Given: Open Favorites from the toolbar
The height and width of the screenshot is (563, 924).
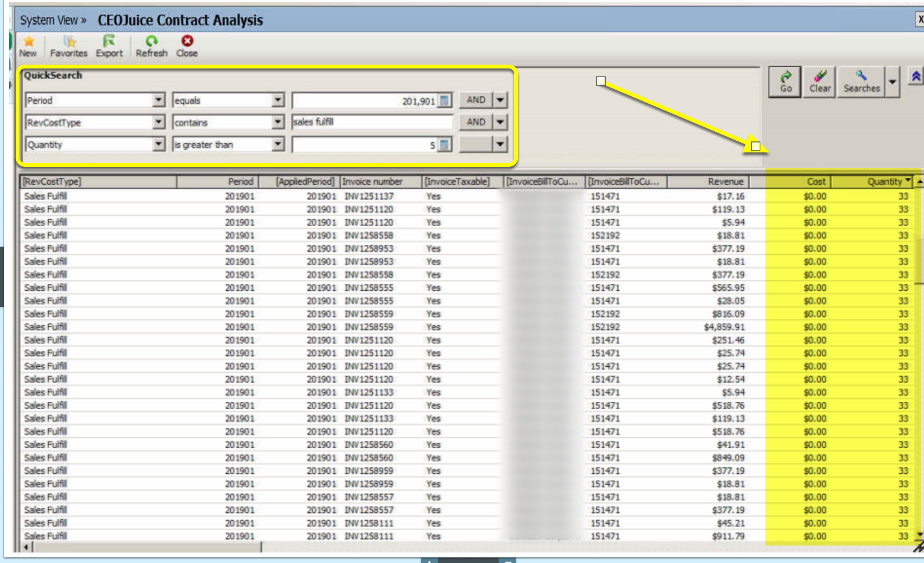Looking at the screenshot, I should coord(69,46).
